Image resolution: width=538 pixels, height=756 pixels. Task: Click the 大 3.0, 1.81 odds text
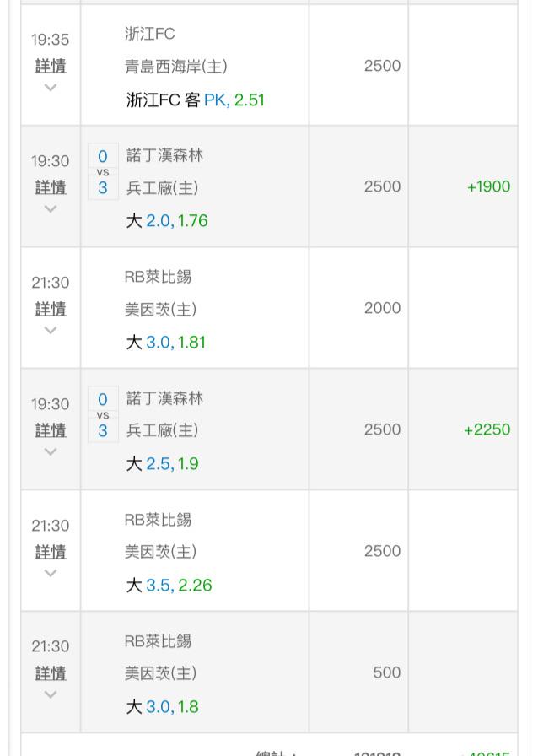tap(166, 343)
